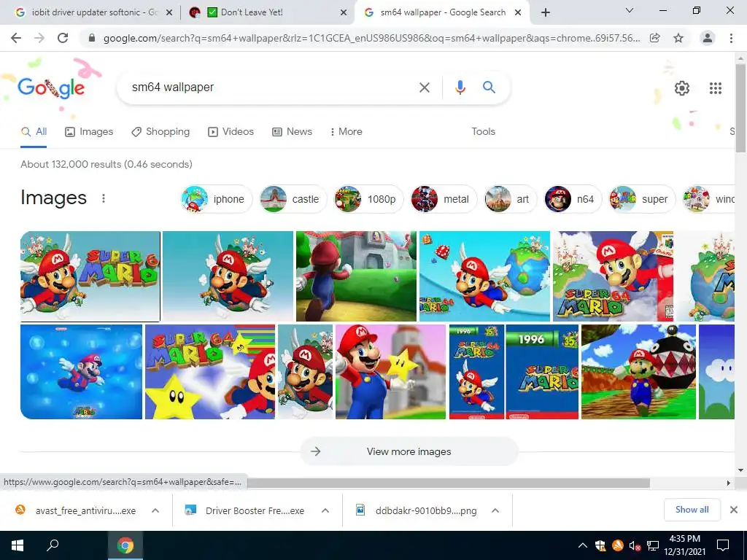Viewport: 747px width, 560px height.
Task: Switch to the Images tab
Action: [89, 132]
